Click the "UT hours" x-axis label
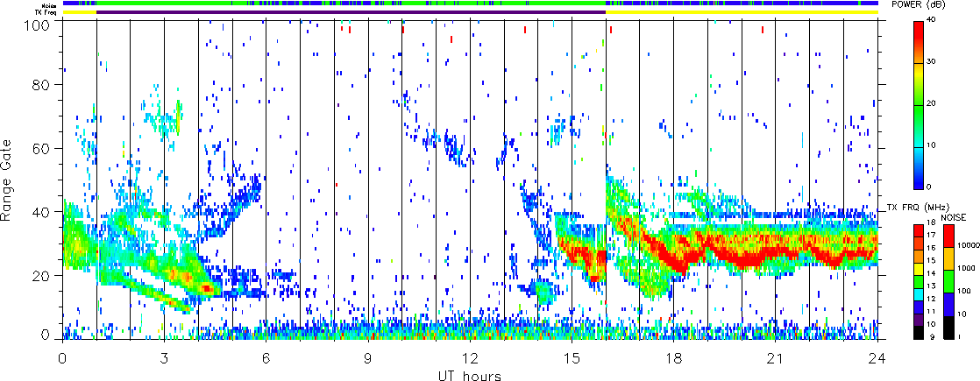The height and width of the screenshot is (381, 980). coord(470,375)
